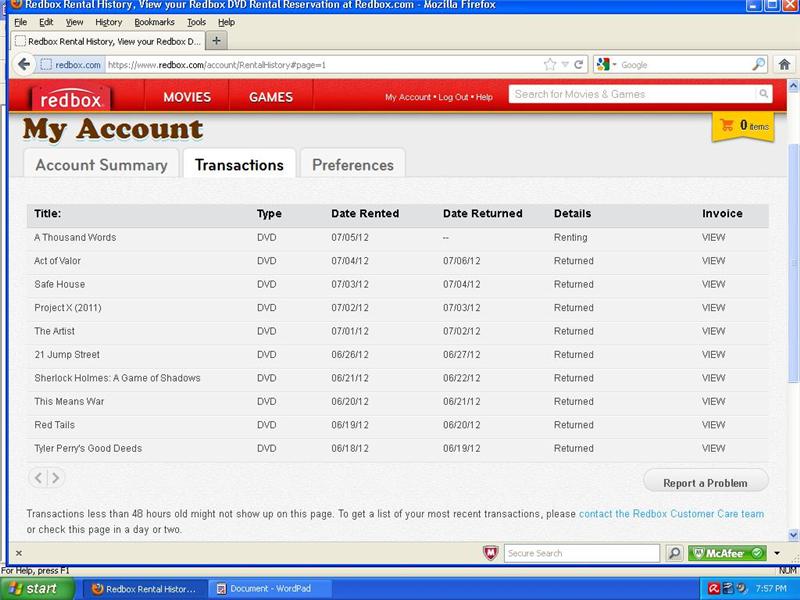800x600 pixels.
Task: Go to the previous transactions page arrow
Action: point(38,478)
